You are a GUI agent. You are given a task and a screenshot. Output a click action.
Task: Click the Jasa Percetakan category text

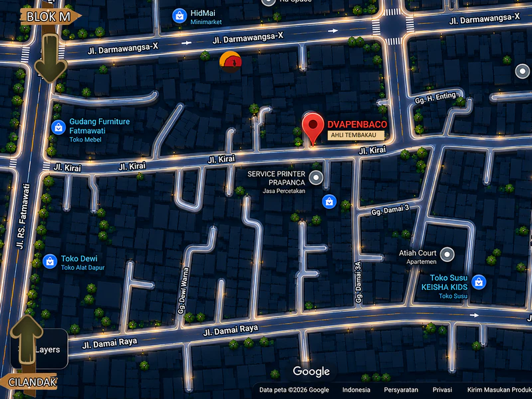coord(284,191)
